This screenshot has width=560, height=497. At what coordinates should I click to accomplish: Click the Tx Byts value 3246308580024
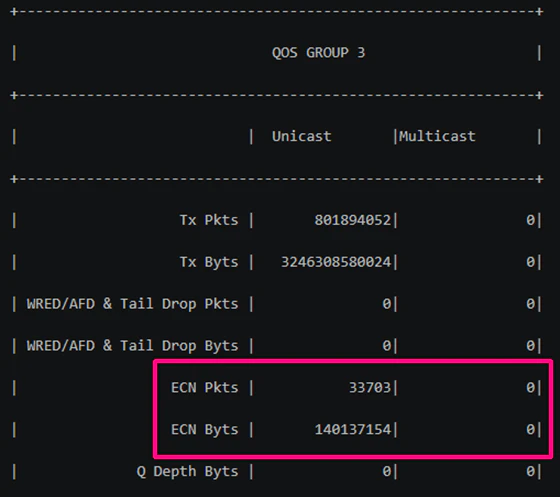(x=336, y=262)
